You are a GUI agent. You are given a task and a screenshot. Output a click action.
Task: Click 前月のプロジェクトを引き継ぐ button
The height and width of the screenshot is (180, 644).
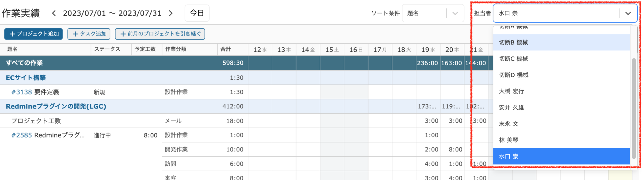tap(160, 34)
